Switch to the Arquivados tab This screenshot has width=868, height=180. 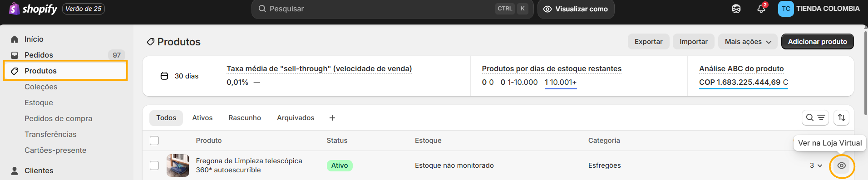point(296,118)
